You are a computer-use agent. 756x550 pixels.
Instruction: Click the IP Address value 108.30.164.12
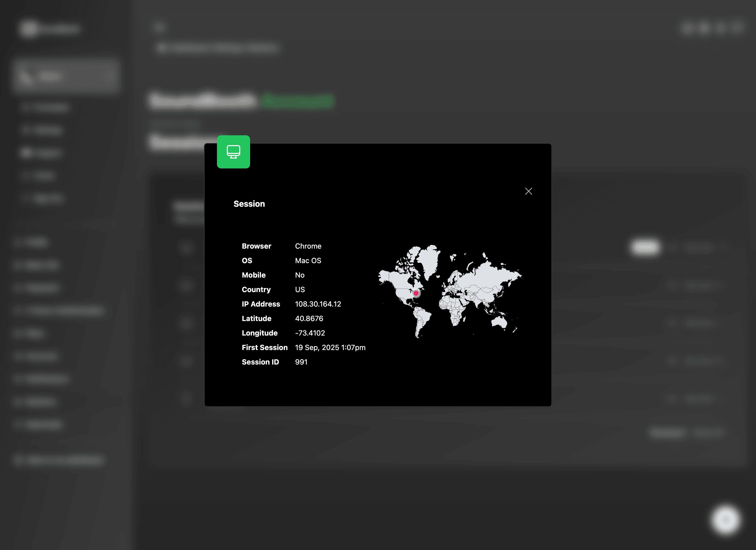click(318, 304)
